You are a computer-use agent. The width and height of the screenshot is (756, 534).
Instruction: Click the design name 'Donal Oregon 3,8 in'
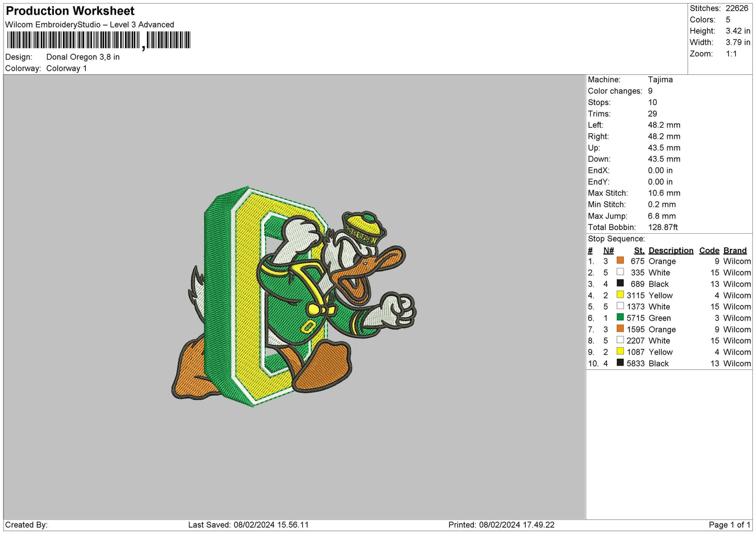83,57
